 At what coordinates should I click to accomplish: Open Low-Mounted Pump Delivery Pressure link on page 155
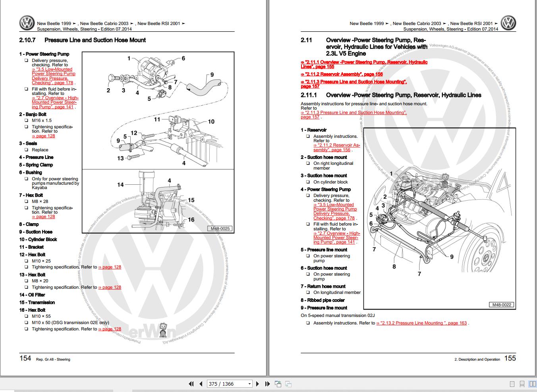[335, 211]
